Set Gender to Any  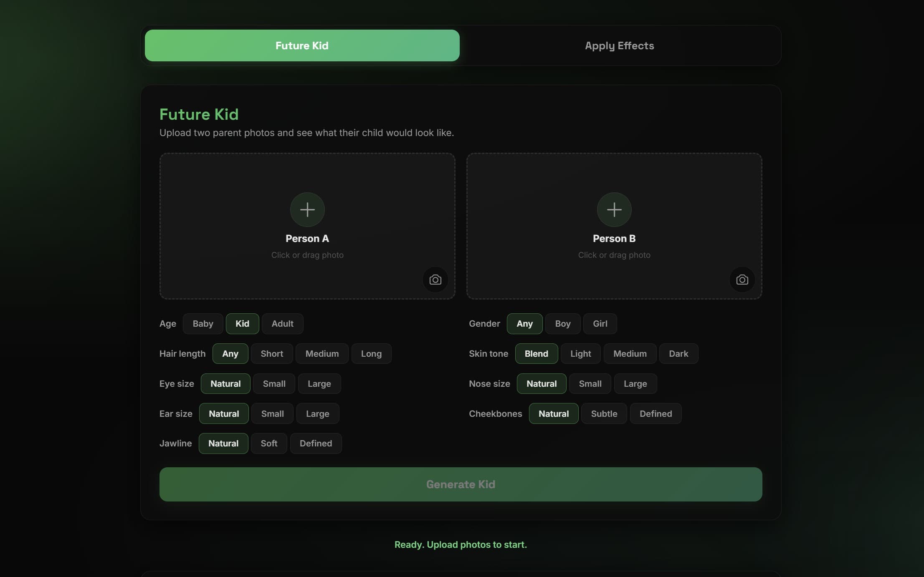524,324
